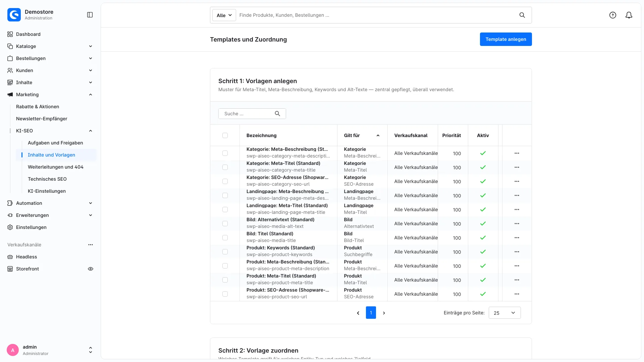Open Aufgaben und Freigaben
Viewport: 644px width, 362px height.
pos(55,143)
